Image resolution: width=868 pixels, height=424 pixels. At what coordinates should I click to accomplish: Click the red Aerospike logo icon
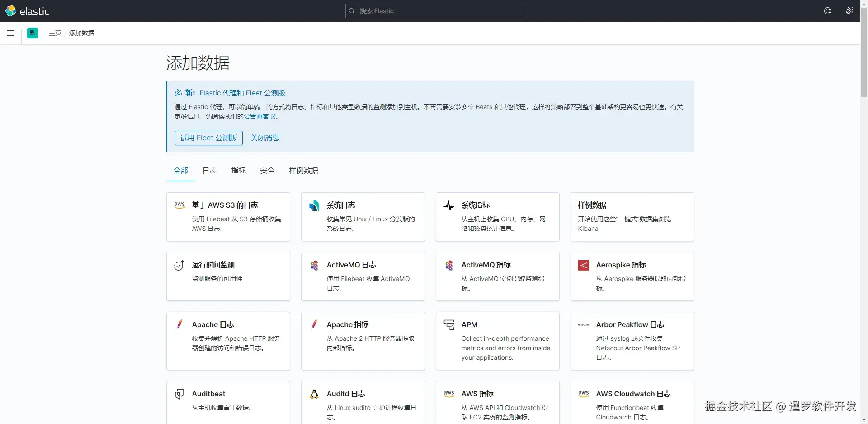pyautogui.click(x=584, y=265)
